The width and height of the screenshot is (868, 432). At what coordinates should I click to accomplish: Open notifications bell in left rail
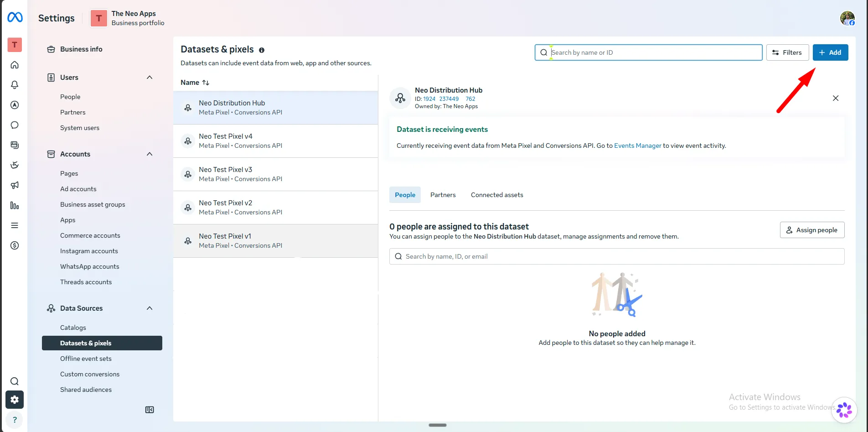point(15,85)
